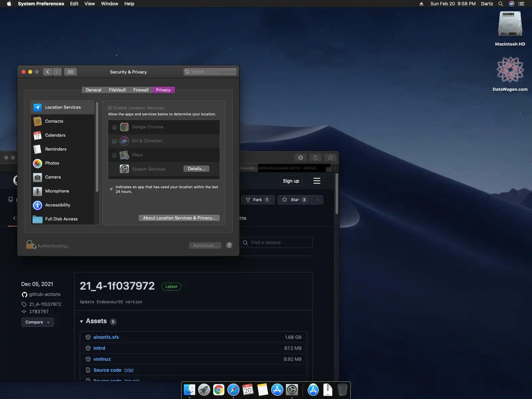This screenshot has height=399, width=532.
Task: Fork the repository with Fork button
Action: click(258, 200)
